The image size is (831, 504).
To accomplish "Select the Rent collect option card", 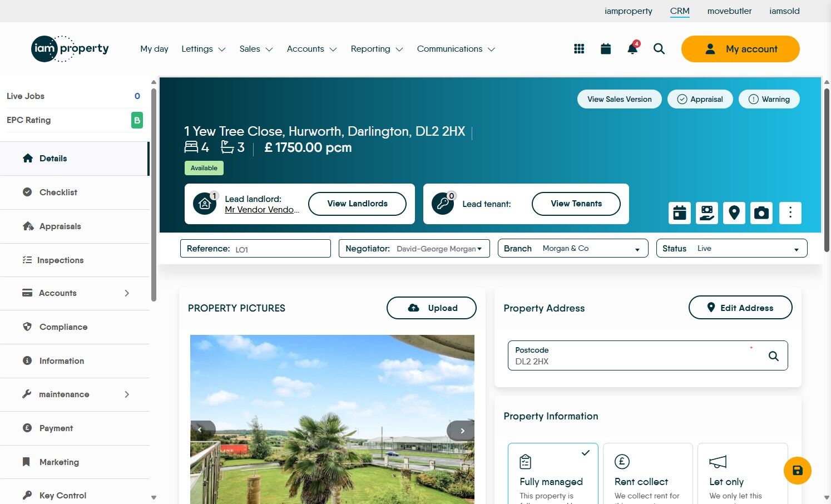I will pyautogui.click(x=647, y=473).
